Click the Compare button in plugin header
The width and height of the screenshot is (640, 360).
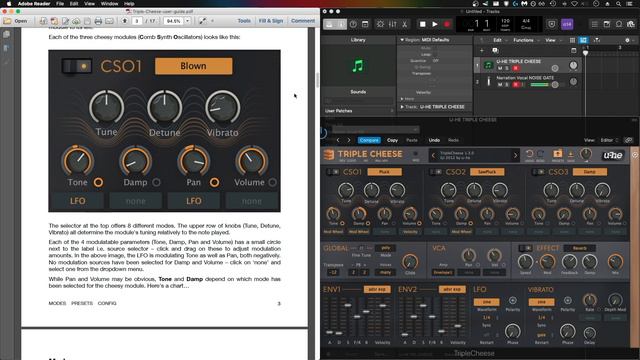tap(369, 140)
